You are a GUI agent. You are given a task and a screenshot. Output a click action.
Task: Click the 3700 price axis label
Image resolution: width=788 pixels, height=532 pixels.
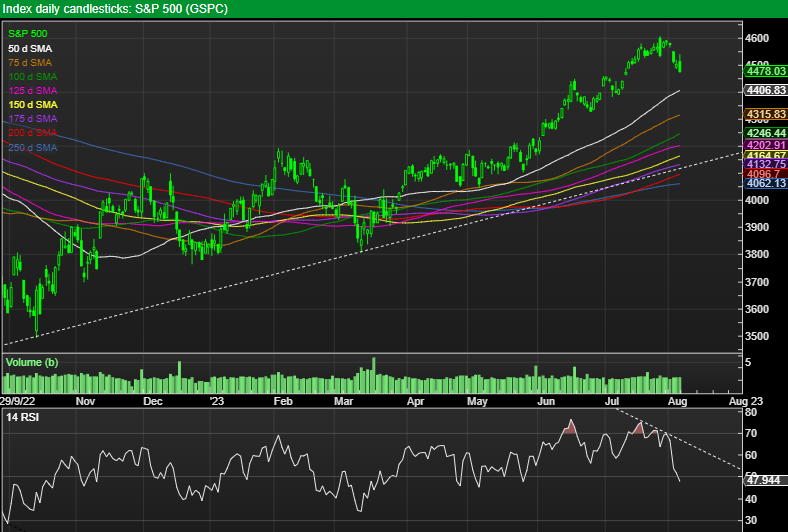click(x=757, y=282)
